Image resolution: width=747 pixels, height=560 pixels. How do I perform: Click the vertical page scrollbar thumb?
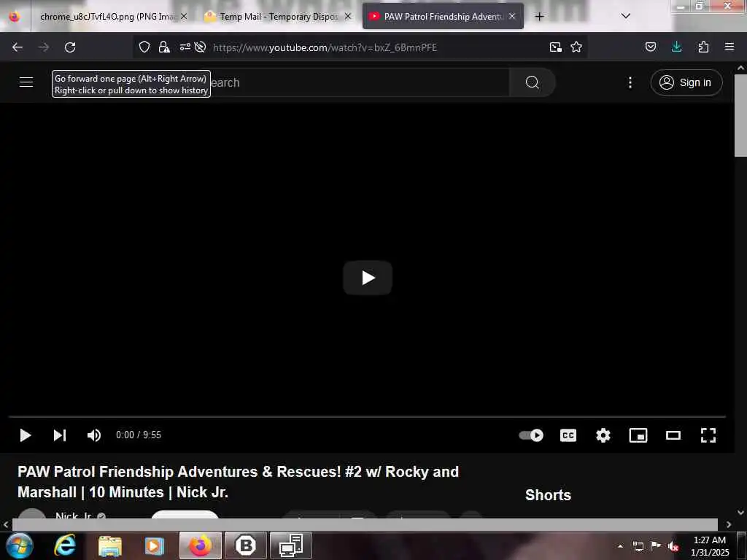[x=740, y=114]
